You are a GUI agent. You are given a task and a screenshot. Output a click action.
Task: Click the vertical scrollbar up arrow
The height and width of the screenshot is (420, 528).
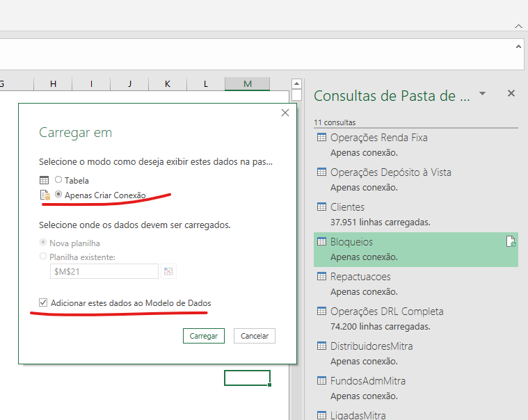[x=296, y=83]
